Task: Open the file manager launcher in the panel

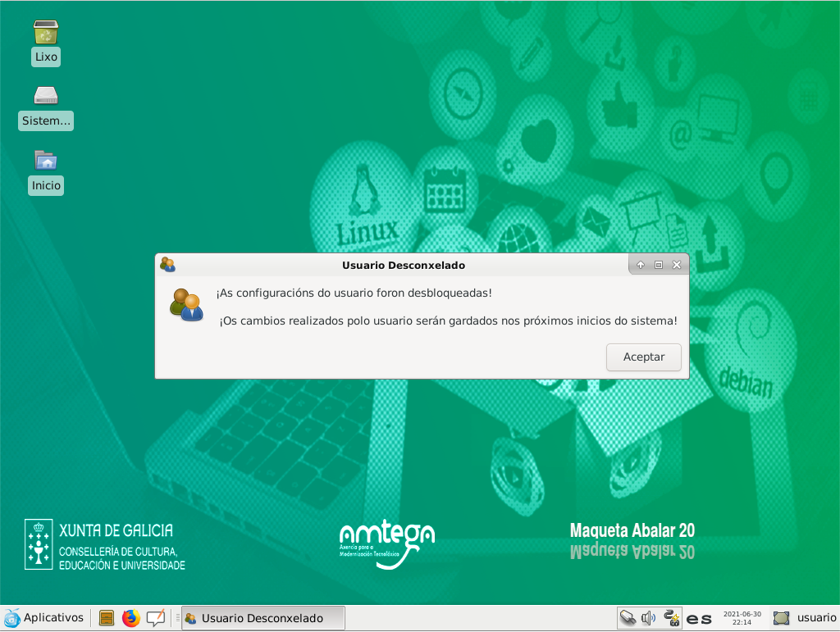Action: point(106,618)
